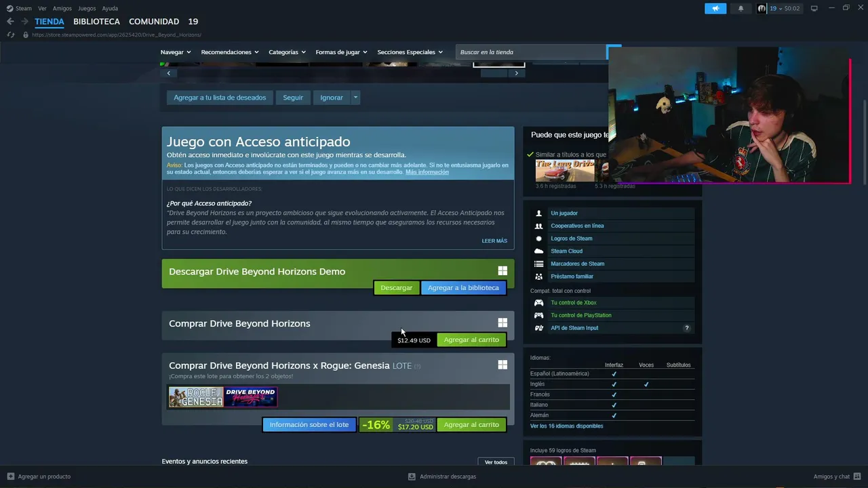The width and height of the screenshot is (868, 488).
Task: Click the green Descargar demo button
Action: click(x=397, y=288)
